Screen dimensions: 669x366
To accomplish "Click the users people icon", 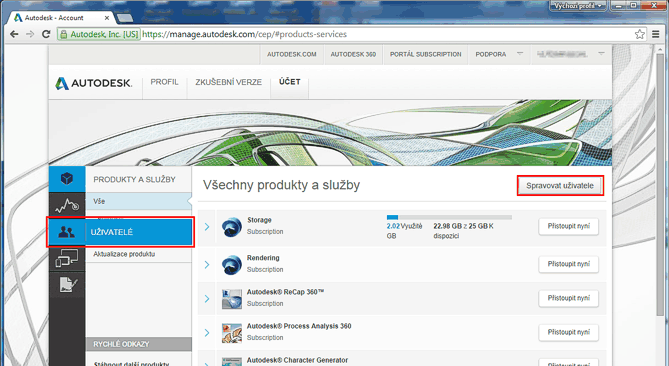I will [x=66, y=232].
